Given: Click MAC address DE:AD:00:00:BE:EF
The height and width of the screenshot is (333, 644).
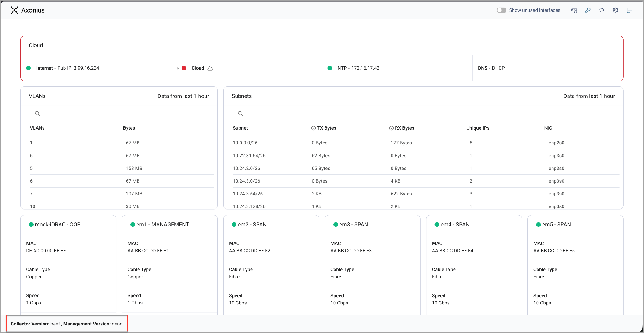Looking at the screenshot, I should (x=46, y=251).
